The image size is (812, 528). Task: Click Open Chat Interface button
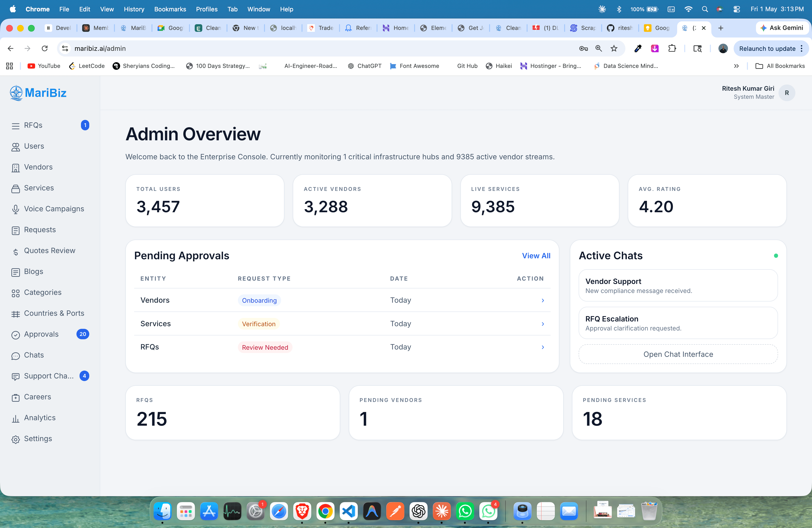pyautogui.click(x=678, y=354)
